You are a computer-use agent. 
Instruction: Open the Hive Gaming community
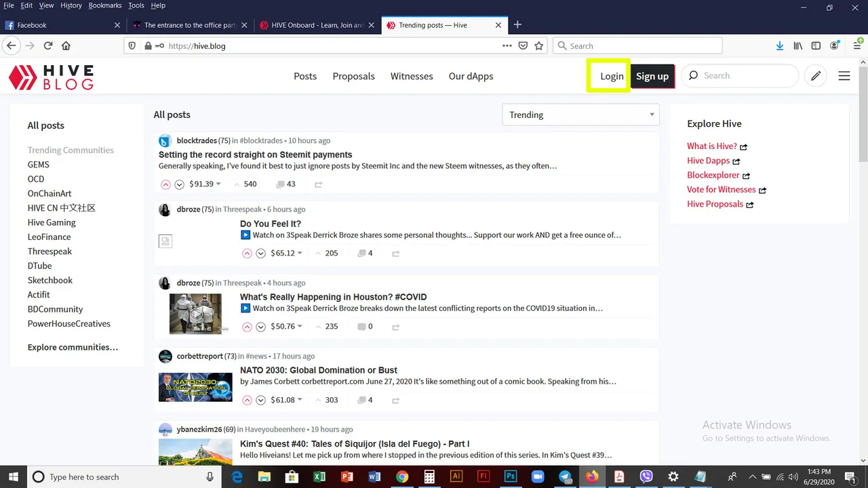click(52, 222)
